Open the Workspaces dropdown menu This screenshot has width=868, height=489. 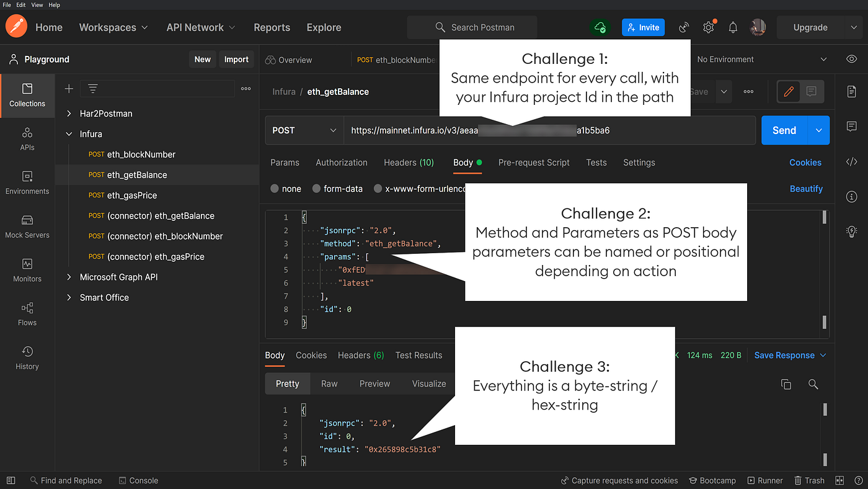point(113,27)
